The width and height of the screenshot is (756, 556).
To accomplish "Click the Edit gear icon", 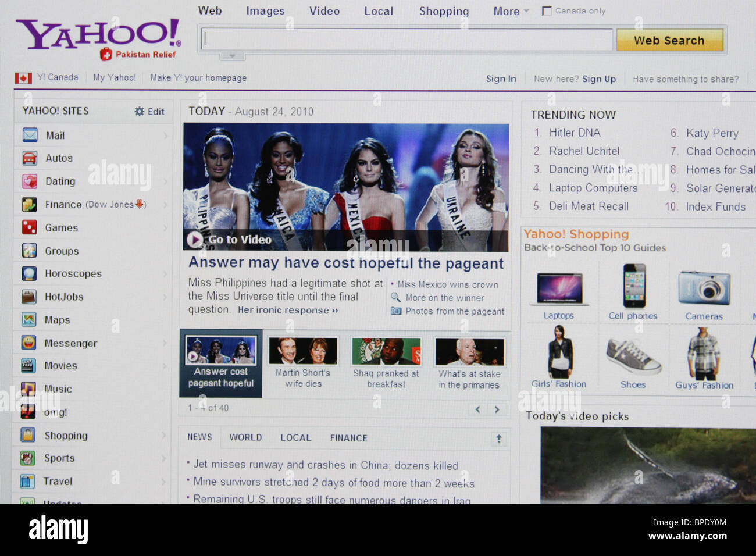I will coord(140,111).
